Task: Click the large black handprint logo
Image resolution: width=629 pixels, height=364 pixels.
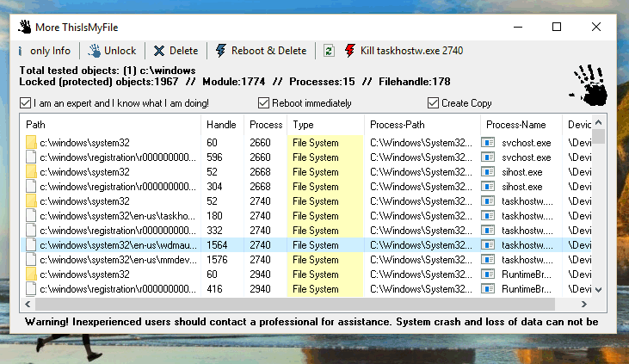Action: coord(589,85)
